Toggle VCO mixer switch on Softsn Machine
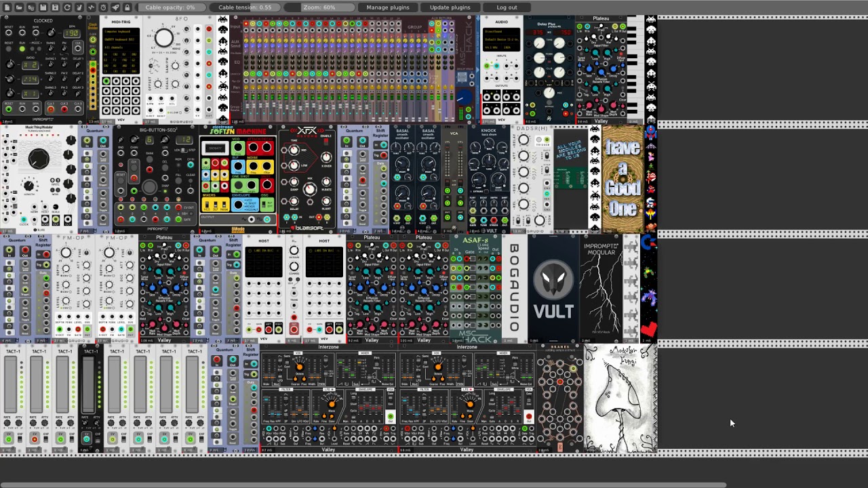 pos(207,205)
